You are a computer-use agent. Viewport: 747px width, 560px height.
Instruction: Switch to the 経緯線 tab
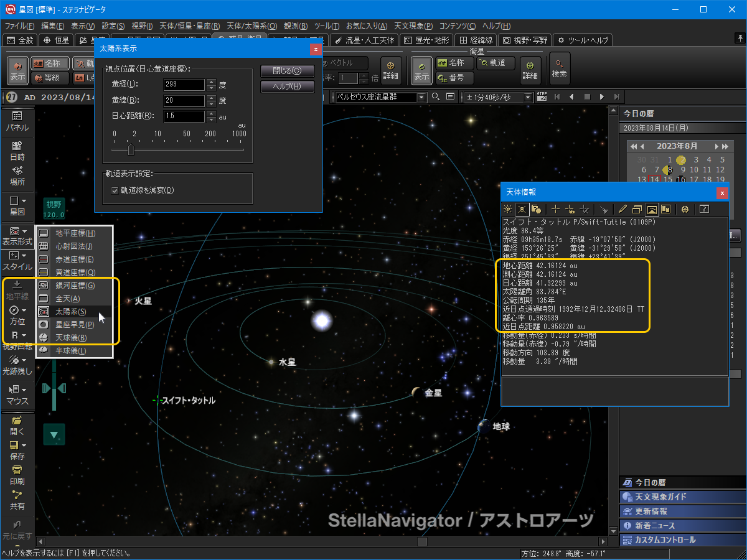pyautogui.click(x=476, y=40)
